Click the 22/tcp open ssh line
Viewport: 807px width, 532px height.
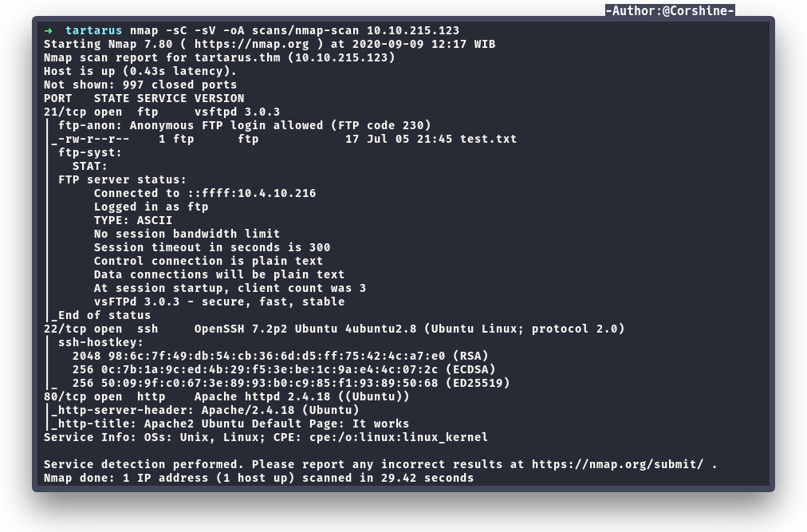coord(334,329)
